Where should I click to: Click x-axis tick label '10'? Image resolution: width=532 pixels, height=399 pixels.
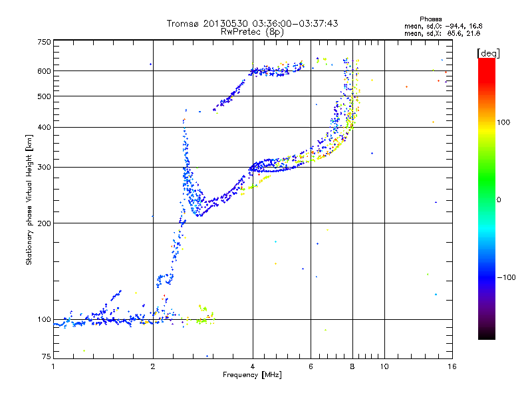(x=384, y=366)
